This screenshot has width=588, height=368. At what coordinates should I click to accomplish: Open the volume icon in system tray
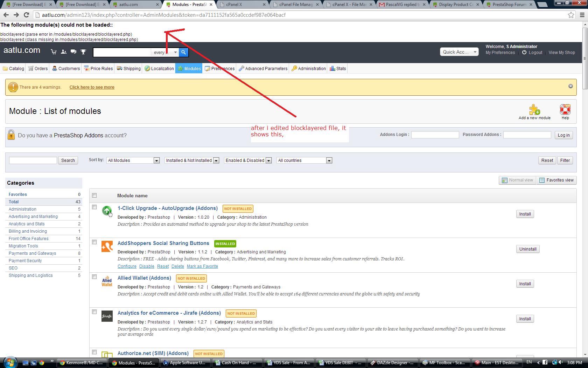[x=561, y=362]
